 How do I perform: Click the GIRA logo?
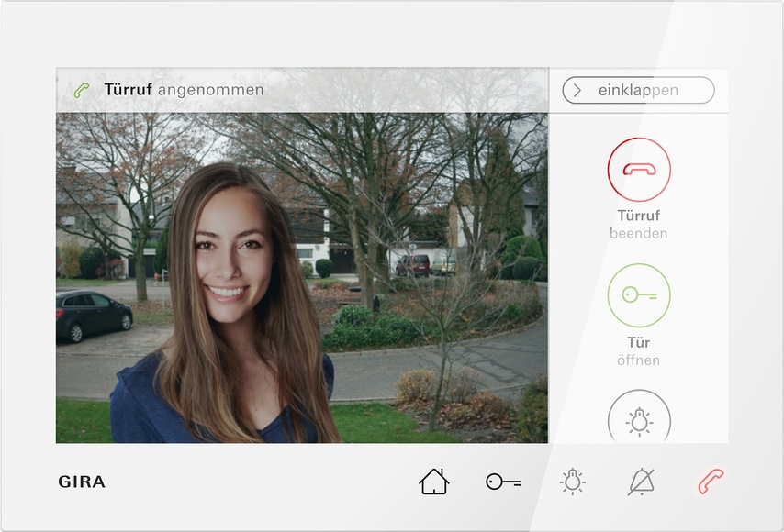[x=82, y=482]
